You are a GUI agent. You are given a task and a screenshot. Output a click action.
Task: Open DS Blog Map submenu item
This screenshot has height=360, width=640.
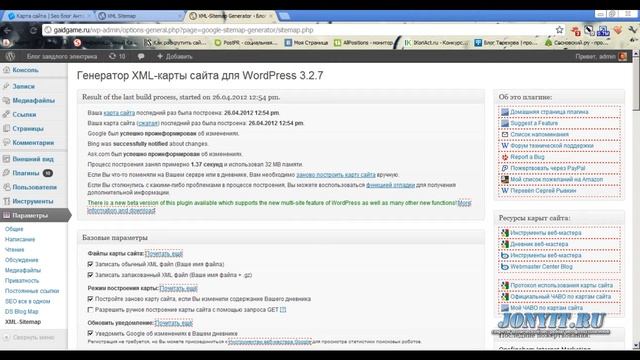click(x=22, y=311)
